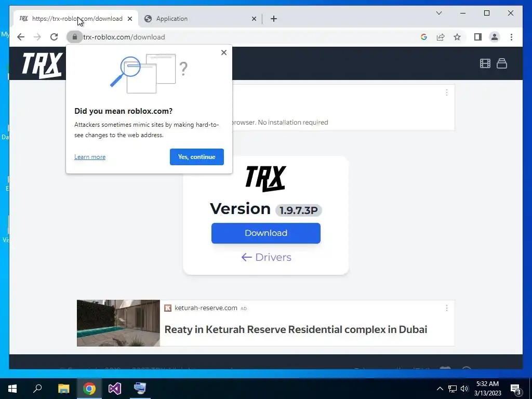Select the trx-roblox.com/download tab

coord(76,19)
